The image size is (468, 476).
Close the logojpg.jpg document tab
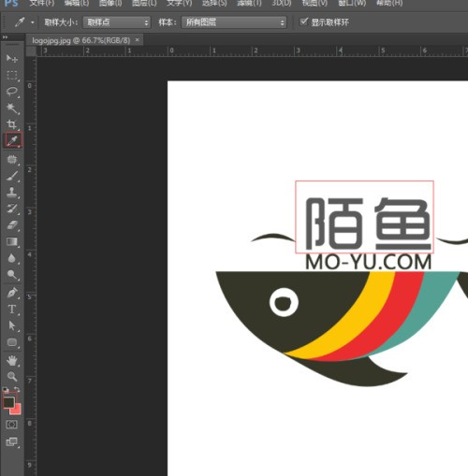point(137,40)
